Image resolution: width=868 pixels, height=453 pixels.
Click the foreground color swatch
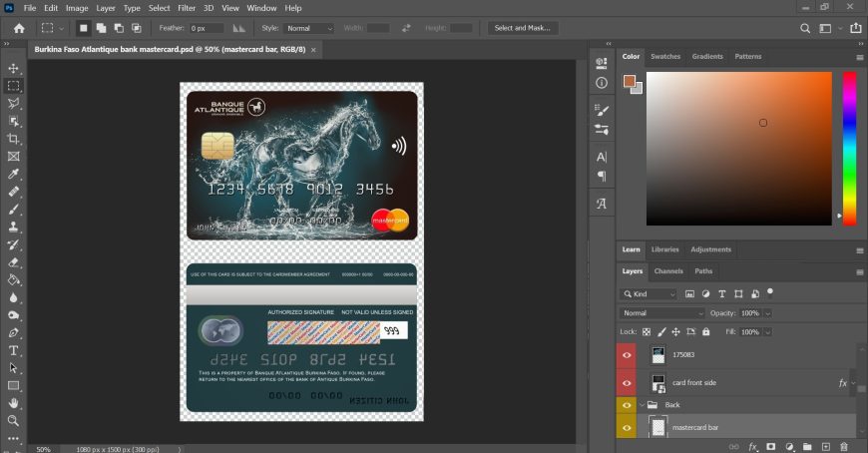coord(630,82)
